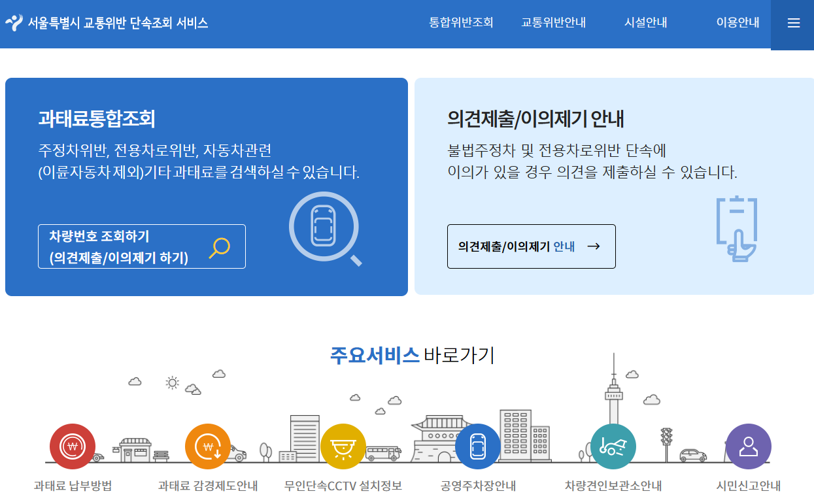Select the 과태료 감경제도안내 orange icon

tap(207, 446)
